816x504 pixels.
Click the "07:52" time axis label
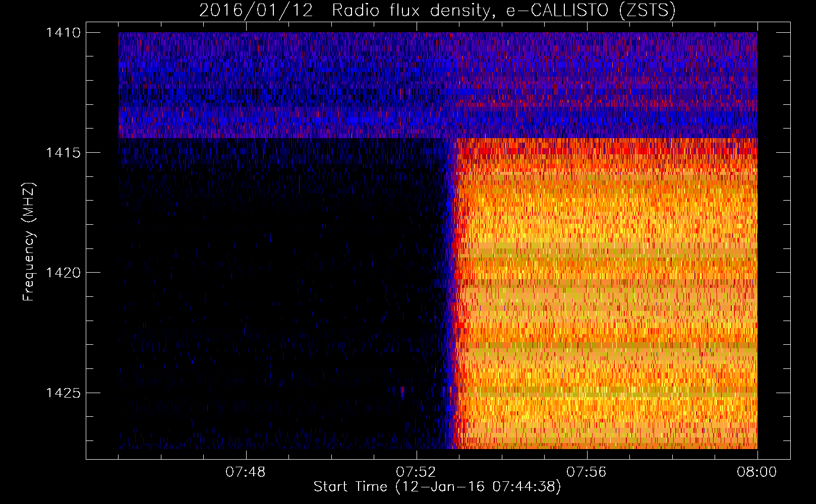pyautogui.click(x=416, y=472)
